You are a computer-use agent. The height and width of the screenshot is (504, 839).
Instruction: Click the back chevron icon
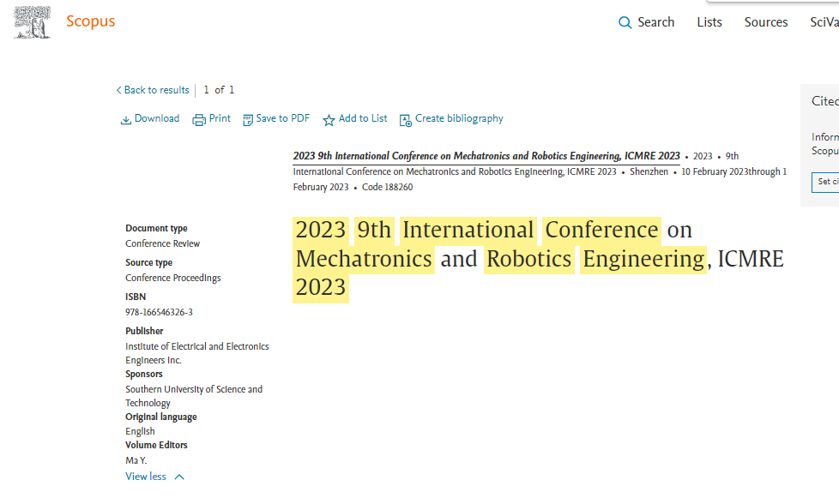[118, 90]
